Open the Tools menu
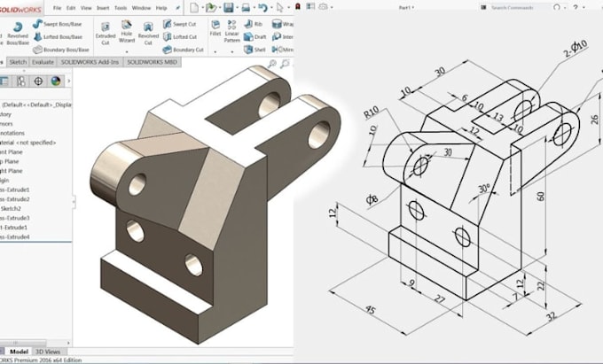This screenshot has width=603, height=364. pos(121,8)
